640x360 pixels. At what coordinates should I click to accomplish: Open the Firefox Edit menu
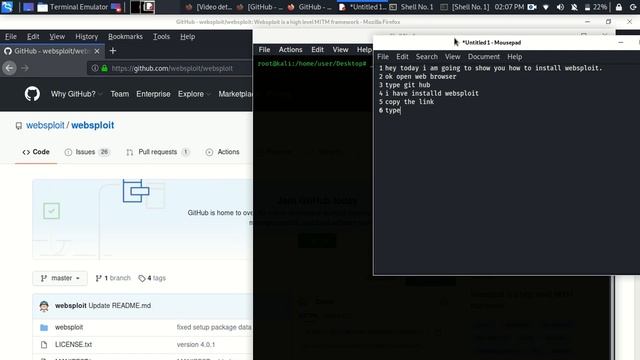[x=33, y=36]
